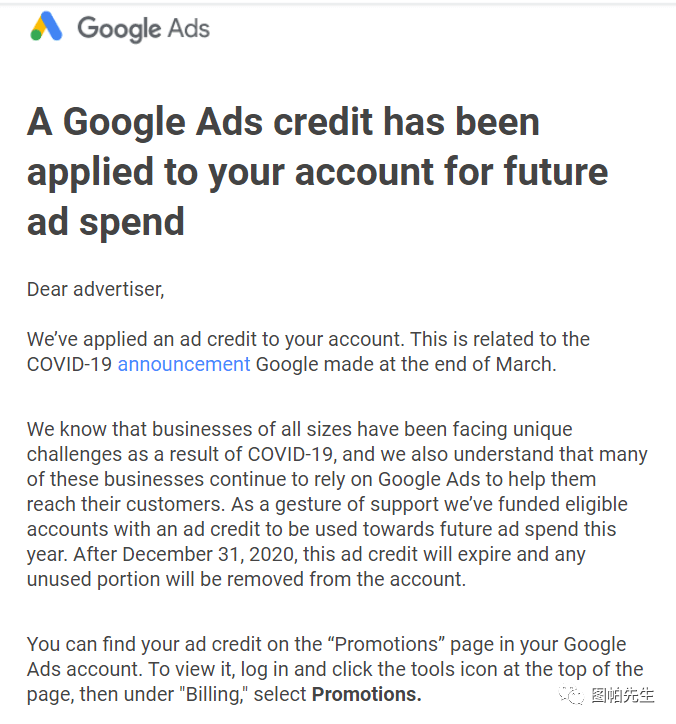Click the phrase "gesture of support"
Image resolution: width=676 pixels, height=724 pixels.
(356, 505)
